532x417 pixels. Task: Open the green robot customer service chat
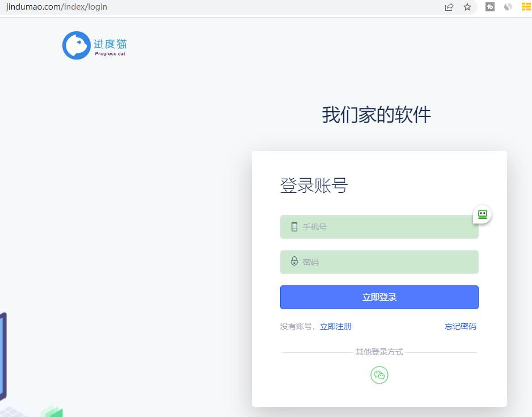pyautogui.click(x=482, y=214)
